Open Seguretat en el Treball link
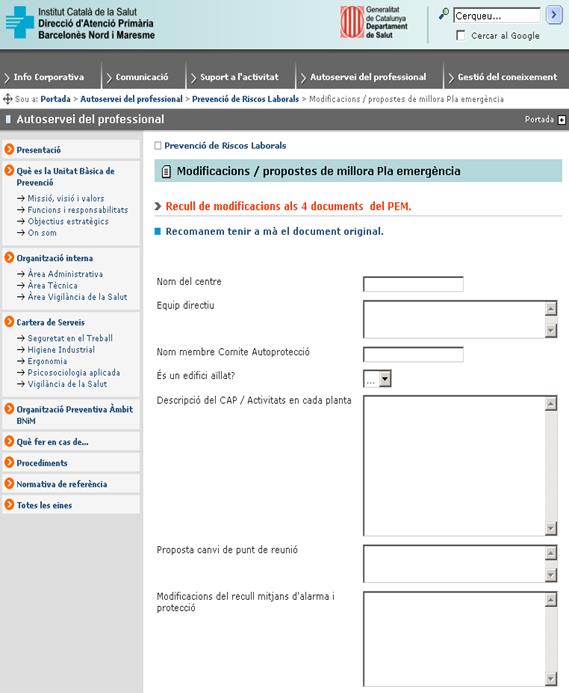Image resolution: width=569 pixels, height=693 pixels. [x=70, y=338]
